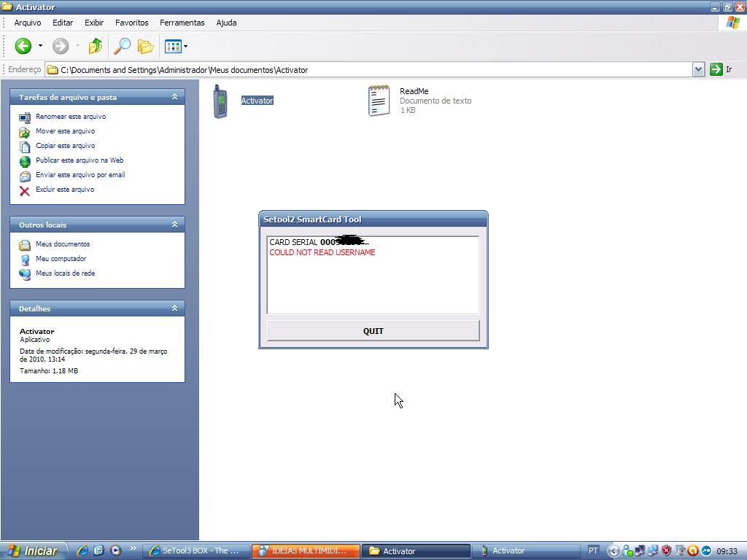The width and height of the screenshot is (747, 560).
Task: Click the orange round tray icon
Action: point(693,551)
